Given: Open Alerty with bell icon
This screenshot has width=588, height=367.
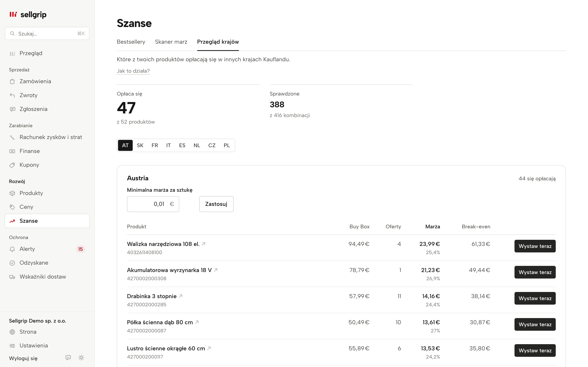Looking at the screenshot, I should [47, 249].
